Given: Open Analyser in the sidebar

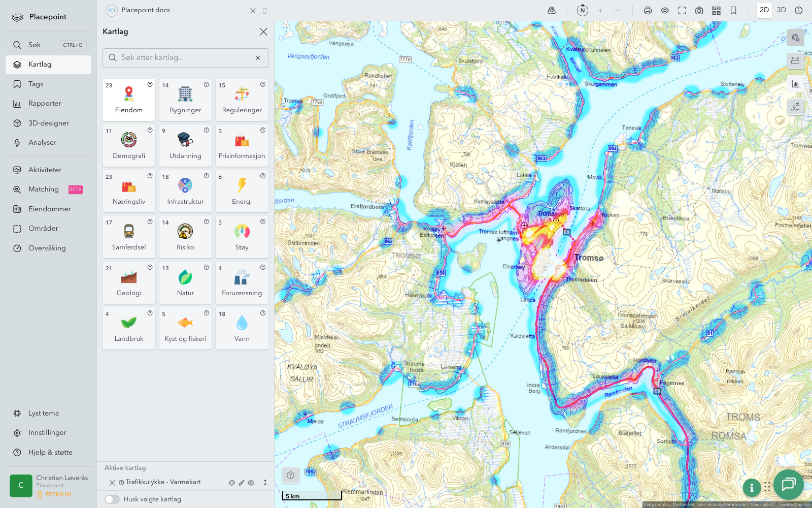Looking at the screenshot, I should [x=48, y=143].
